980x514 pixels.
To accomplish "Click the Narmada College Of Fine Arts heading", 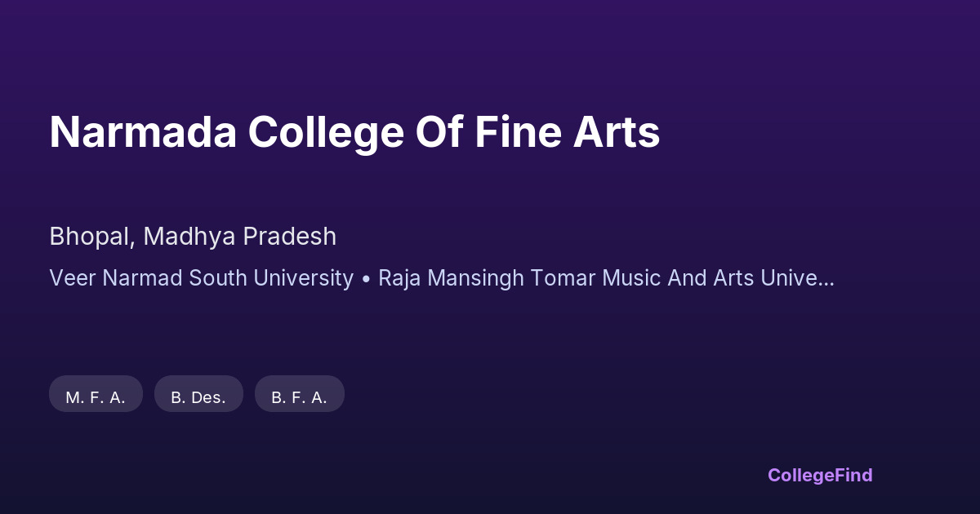I will [354, 133].
